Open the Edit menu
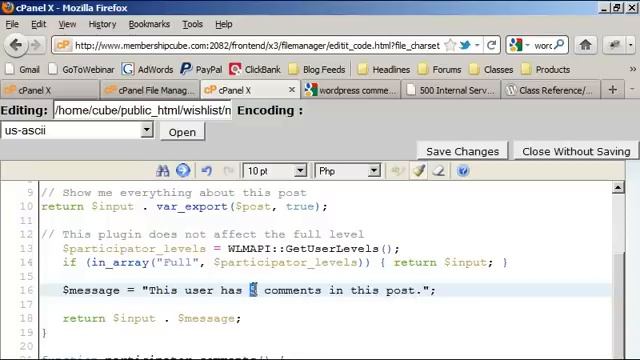 click(38, 24)
